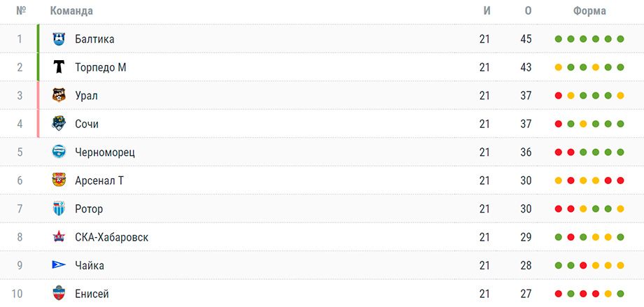Open the Черноморец team link
The image size is (644, 307).
coord(105,152)
